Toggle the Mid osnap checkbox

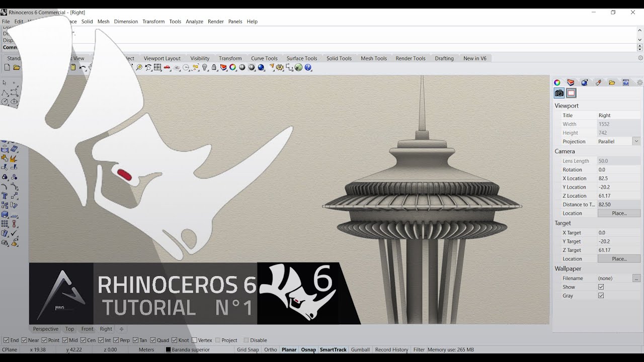(65, 340)
